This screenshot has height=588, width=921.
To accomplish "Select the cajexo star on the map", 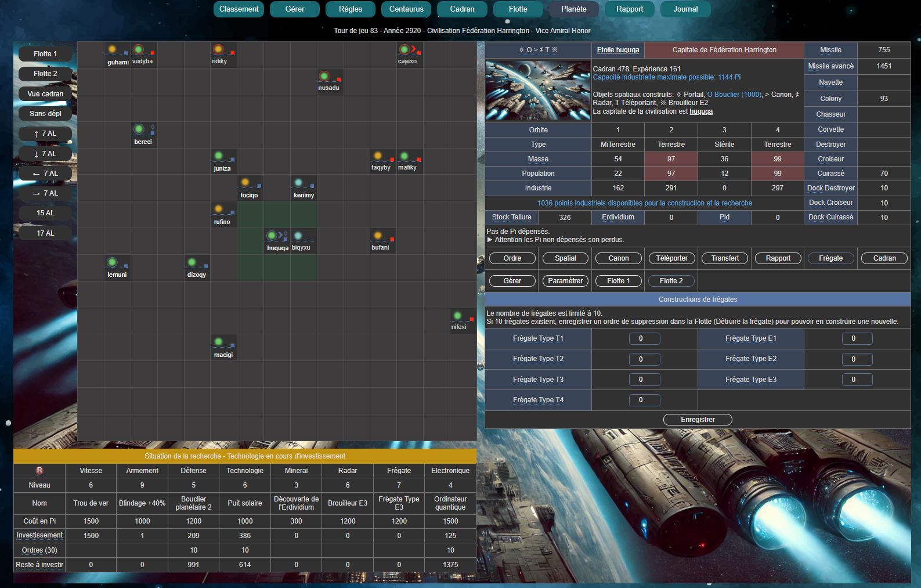I will pyautogui.click(x=404, y=49).
